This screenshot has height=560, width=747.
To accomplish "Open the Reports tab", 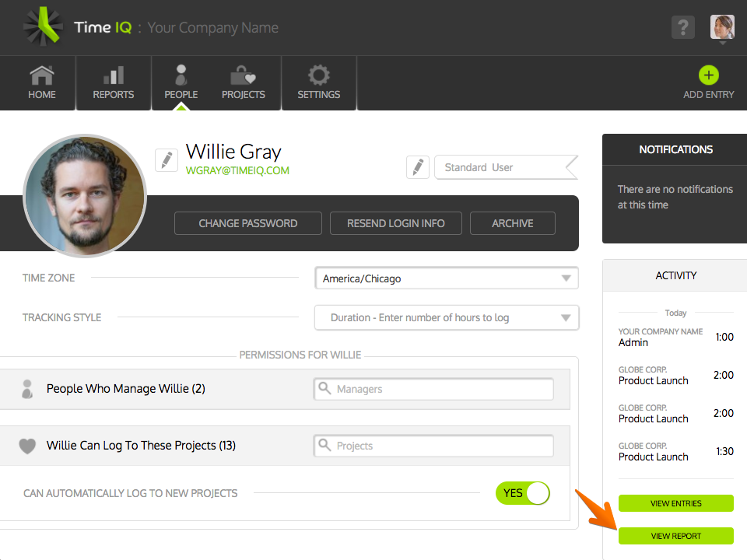I will click(114, 83).
